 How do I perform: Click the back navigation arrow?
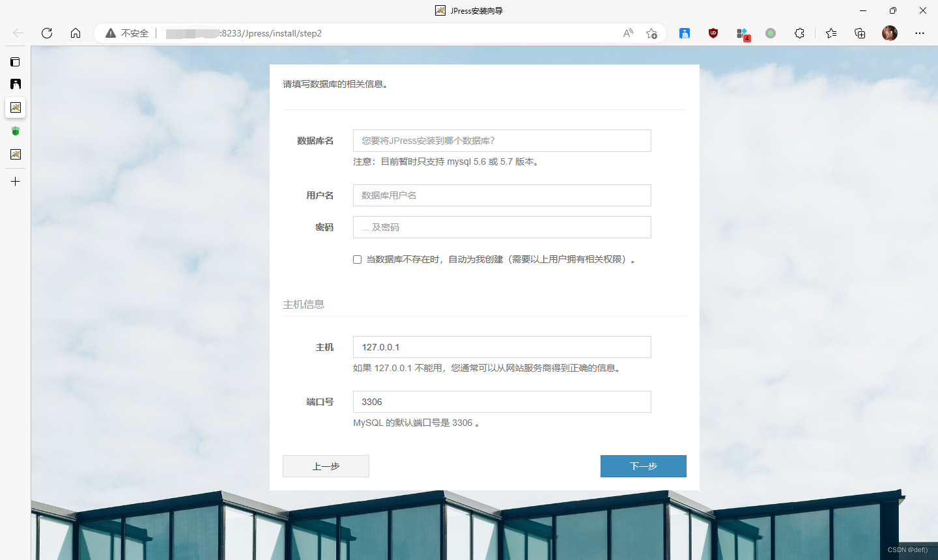(18, 33)
